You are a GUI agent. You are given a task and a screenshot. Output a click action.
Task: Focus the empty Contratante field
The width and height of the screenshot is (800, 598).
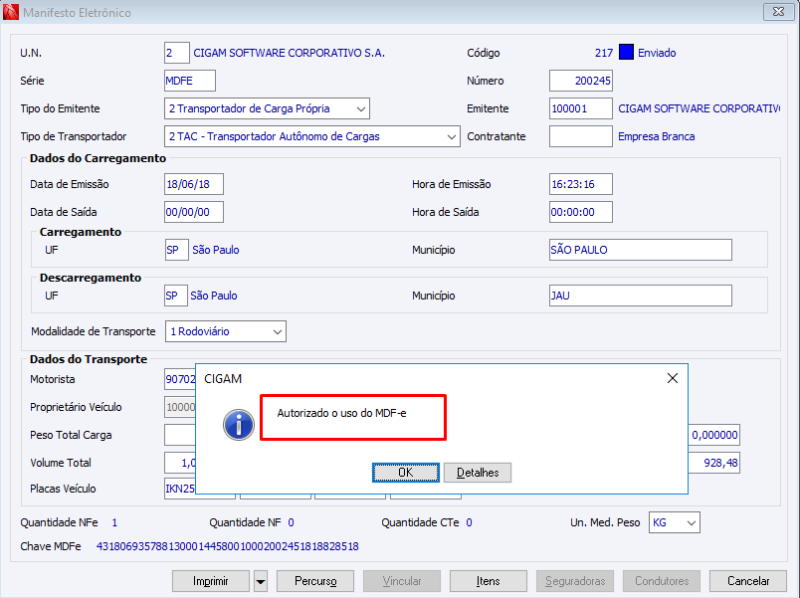(x=581, y=136)
